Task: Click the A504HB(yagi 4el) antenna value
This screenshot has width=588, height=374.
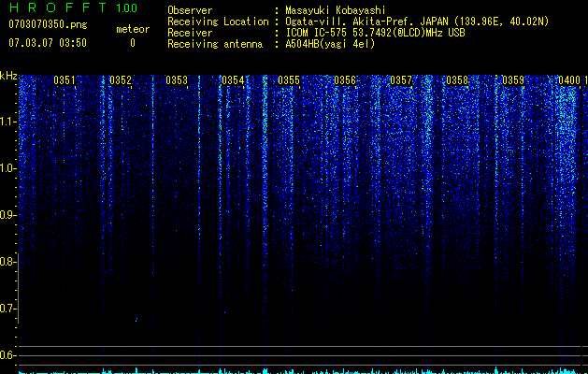Action: [x=330, y=44]
